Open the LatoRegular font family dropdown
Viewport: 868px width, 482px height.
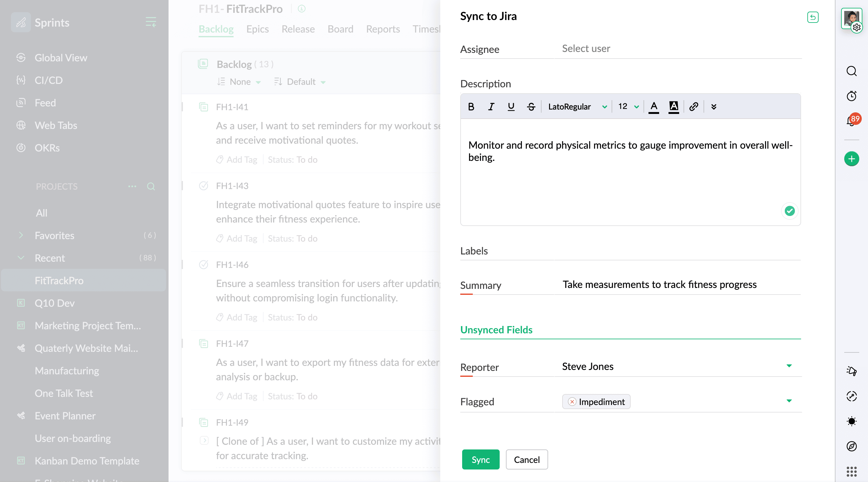tap(577, 107)
